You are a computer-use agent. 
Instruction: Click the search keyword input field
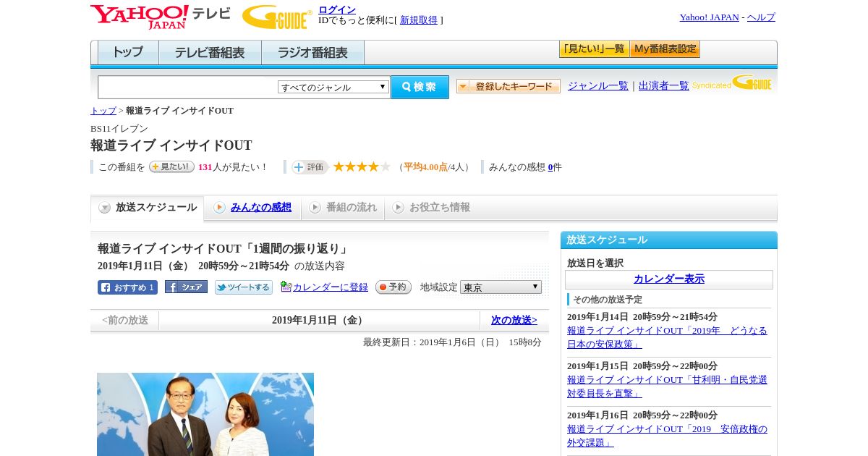tap(188, 87)
